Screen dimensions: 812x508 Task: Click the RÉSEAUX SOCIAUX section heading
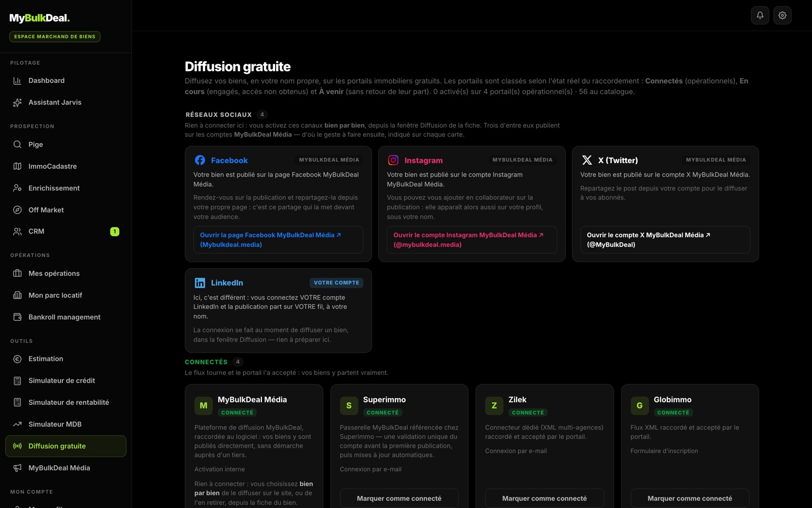tap(219, 115)
